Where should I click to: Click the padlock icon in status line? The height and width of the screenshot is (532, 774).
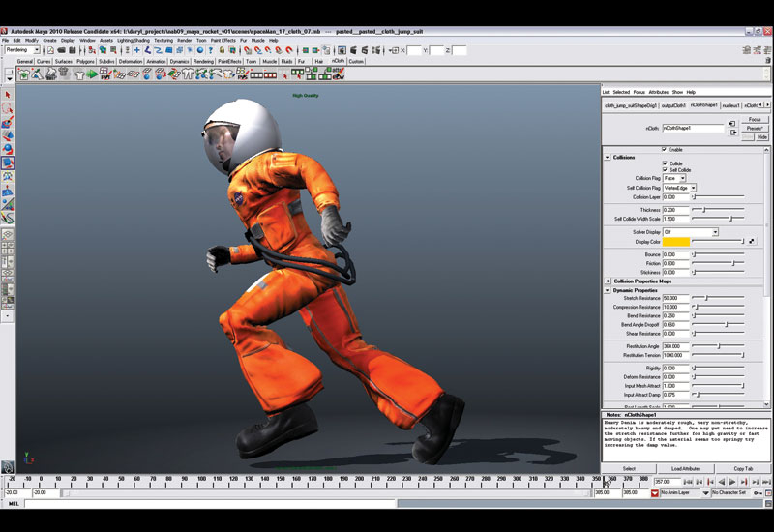tap(222, 50)
